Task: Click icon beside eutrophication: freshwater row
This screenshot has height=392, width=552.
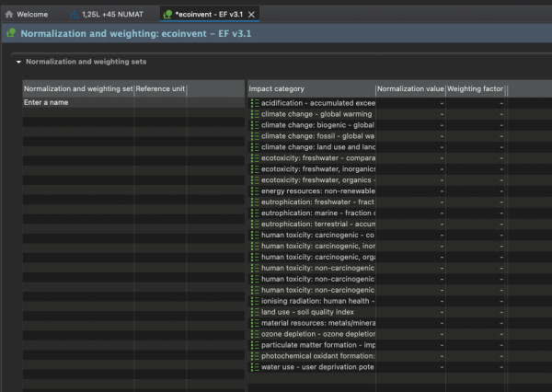Action: tap(255, 202)
